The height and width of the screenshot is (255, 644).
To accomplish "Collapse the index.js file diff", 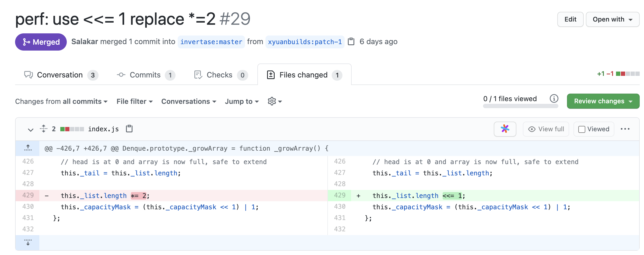I will pyautogui.click(x=31, y=129).
